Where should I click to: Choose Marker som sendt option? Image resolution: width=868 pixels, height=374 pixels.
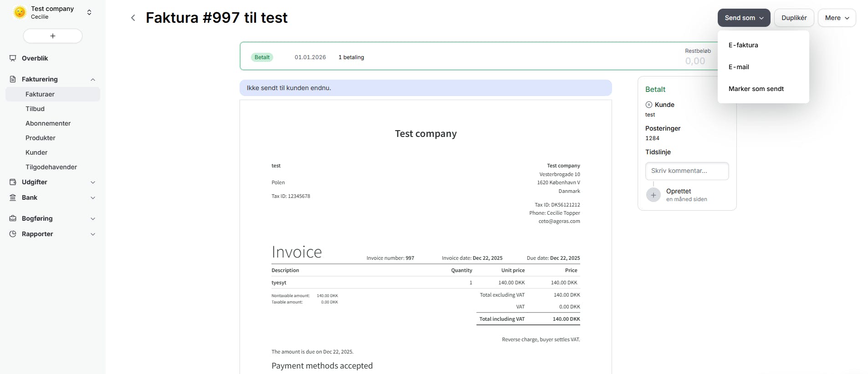[x=756, y=89]
